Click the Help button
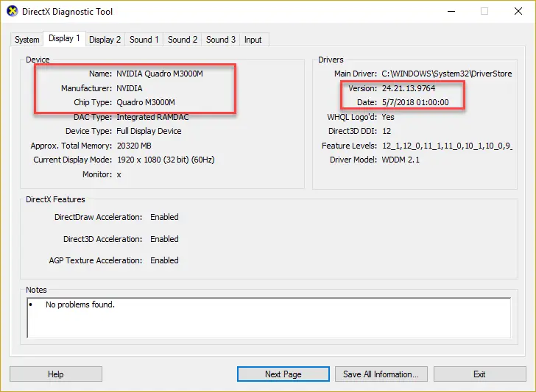Image resolution: width=536 pixels, height=392 pixels. 56,374
